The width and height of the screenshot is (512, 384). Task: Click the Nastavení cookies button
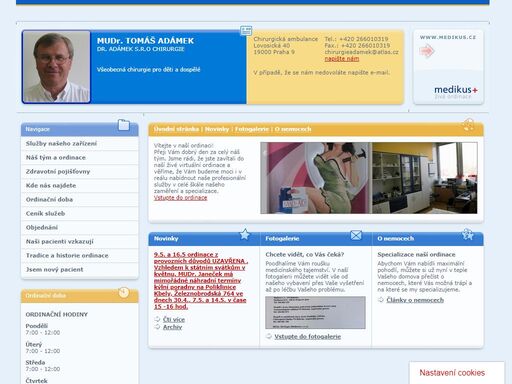coord(452,373)
